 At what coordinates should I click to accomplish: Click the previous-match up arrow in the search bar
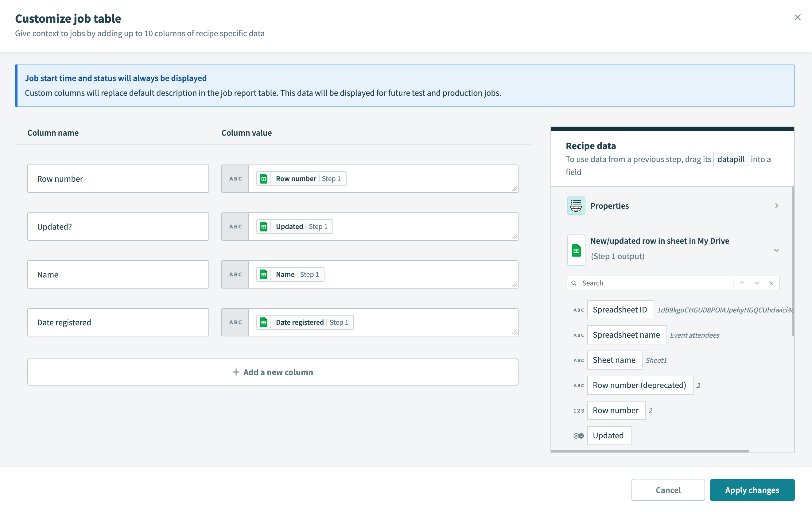pyautogui.click(x=742, y=283)
